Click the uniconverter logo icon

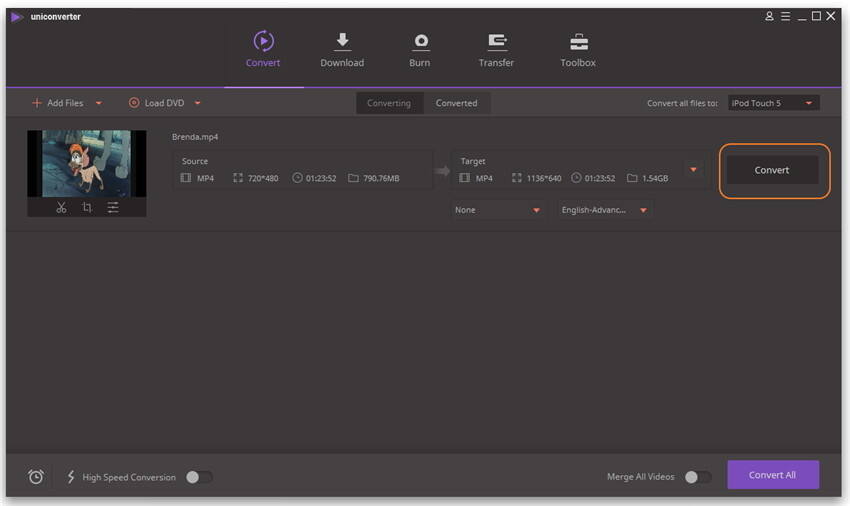pyautogui.click(x=17, y=17)
